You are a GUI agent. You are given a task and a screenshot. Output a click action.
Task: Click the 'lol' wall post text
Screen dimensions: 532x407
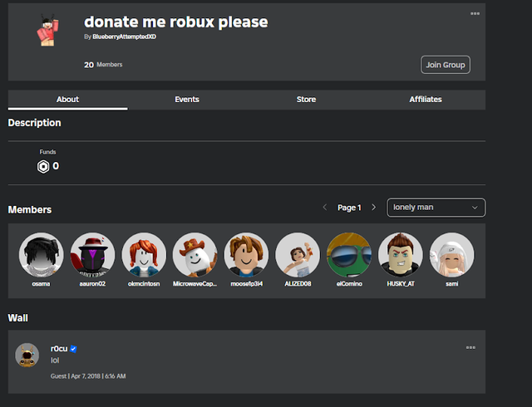point(55,360)
